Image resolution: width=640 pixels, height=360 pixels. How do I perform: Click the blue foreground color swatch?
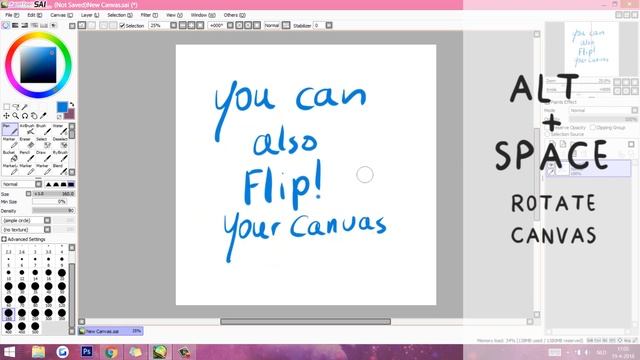click(x=62, y=107)
